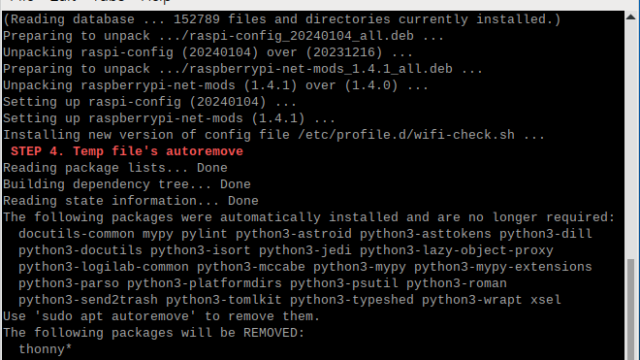This screenshot has width=640, height=360.
Task: Click the 'python3-parso' package name
Action: pyautogui.click(x=69, y=283)
